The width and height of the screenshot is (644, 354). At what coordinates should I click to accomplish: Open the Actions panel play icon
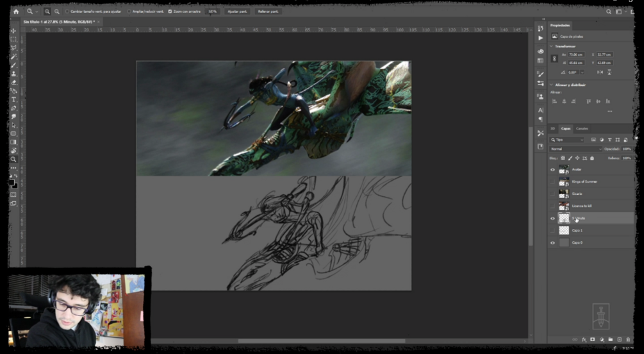click(x=540, y=38)
